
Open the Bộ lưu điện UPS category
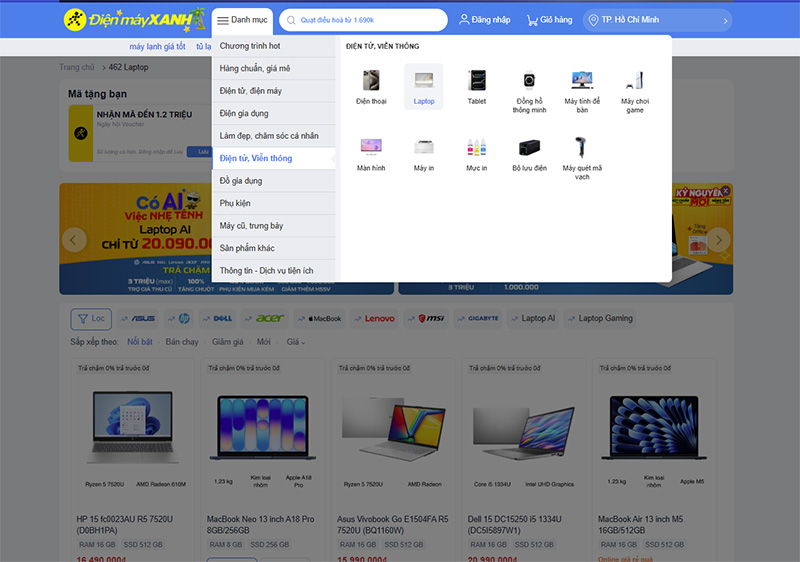(x=529, y=154)
